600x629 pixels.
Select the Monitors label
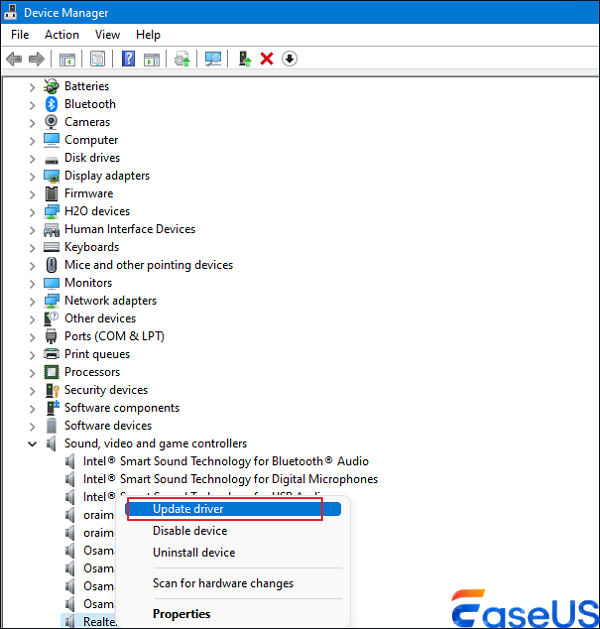coord(88,283)
